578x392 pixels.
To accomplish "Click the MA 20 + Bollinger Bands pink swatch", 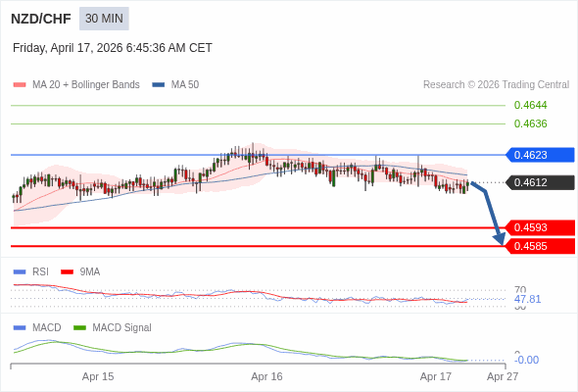I will [x=20, y=85].
